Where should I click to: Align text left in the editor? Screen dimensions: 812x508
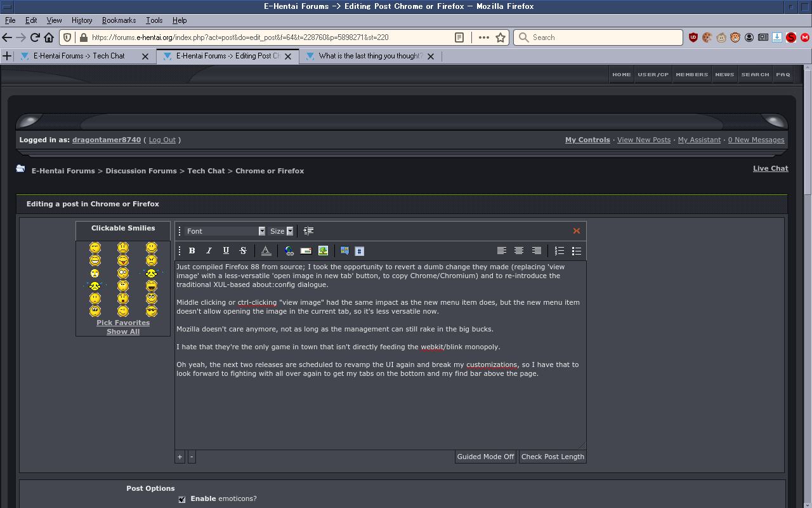coord(502,251)
